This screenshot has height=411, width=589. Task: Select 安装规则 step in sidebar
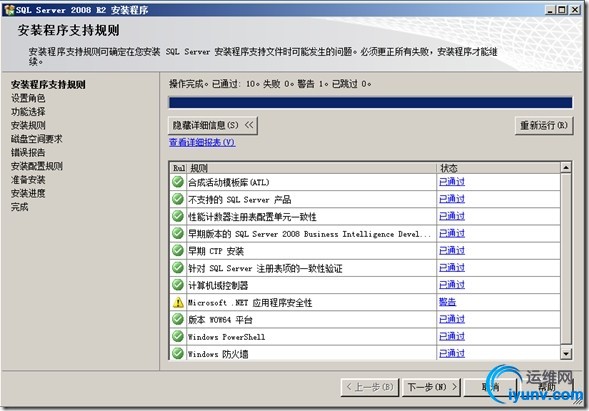[28, 125]
